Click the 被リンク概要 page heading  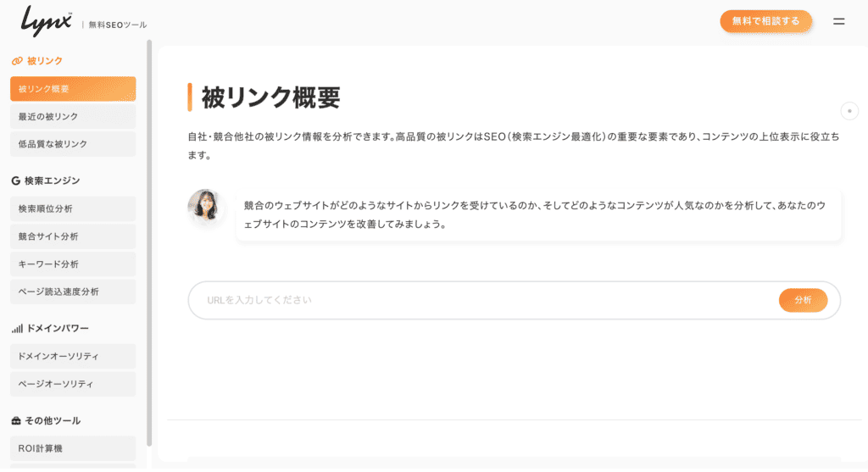[x=270, y=97]
